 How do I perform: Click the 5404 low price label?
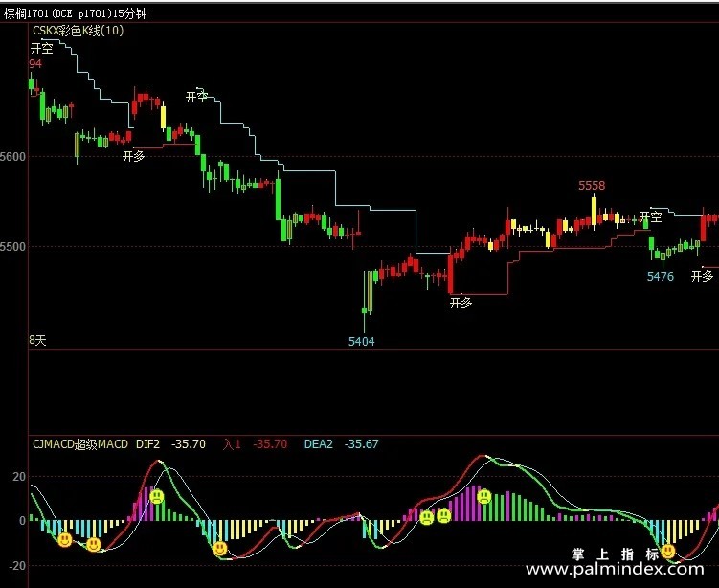tap(361, 341)
